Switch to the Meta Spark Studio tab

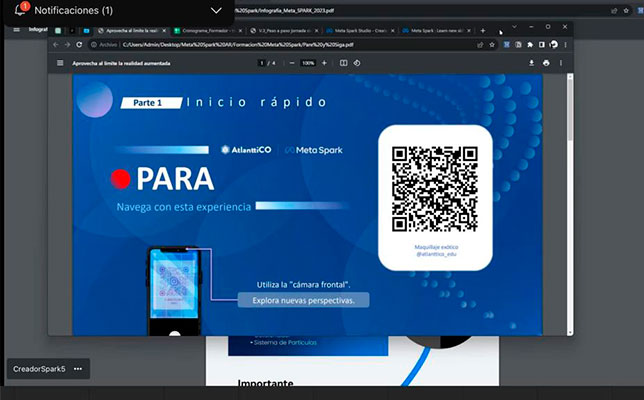click(x=360, y=31)
